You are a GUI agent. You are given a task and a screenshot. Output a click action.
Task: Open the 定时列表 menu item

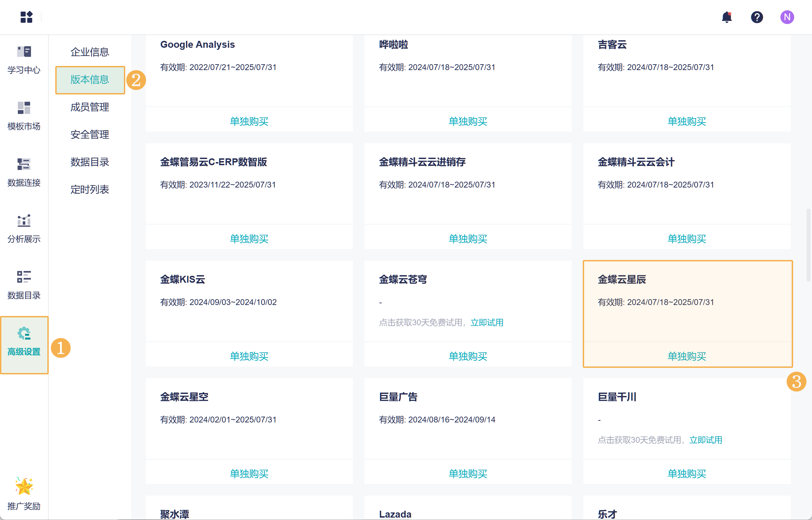coord(90,190)
